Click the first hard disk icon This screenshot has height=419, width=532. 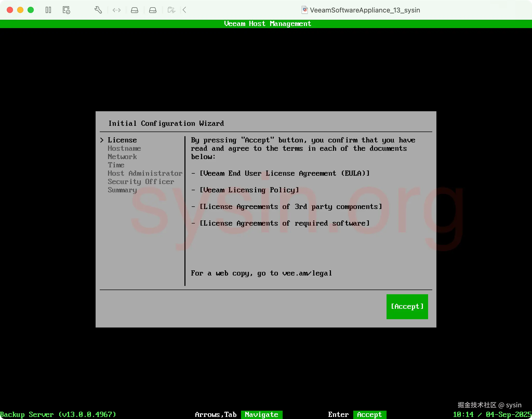(134, 10)
